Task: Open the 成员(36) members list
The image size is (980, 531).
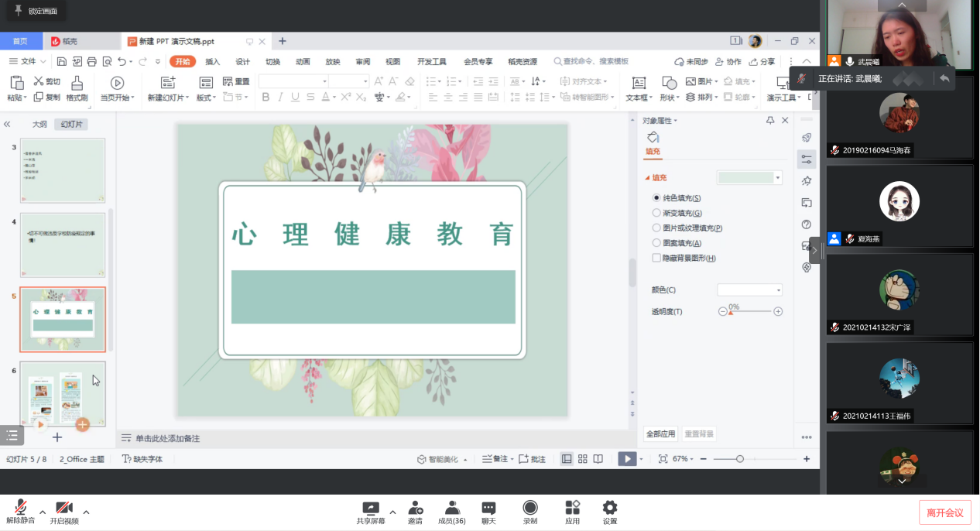Action: click(452, 512)
